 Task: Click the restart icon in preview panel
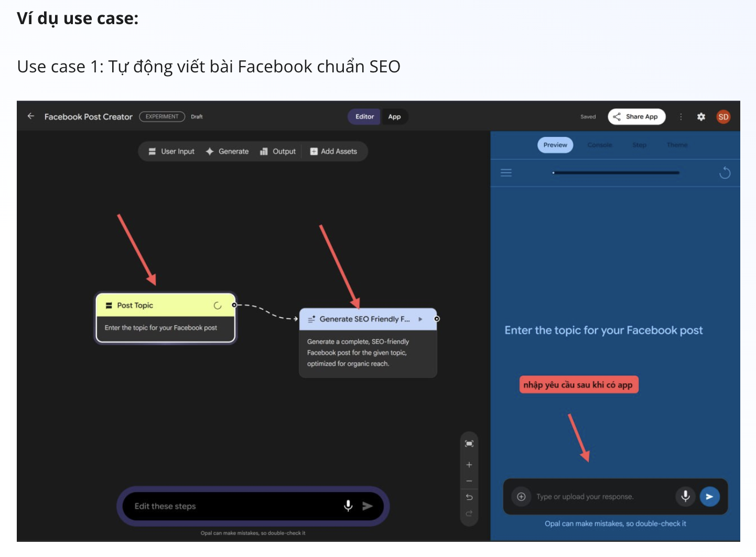(725, 173)
